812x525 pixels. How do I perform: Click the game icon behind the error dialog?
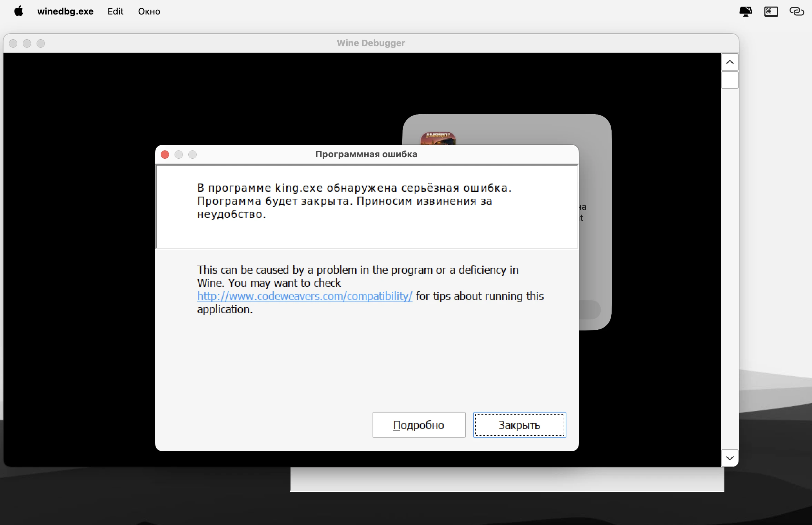[x=438, y=138]
